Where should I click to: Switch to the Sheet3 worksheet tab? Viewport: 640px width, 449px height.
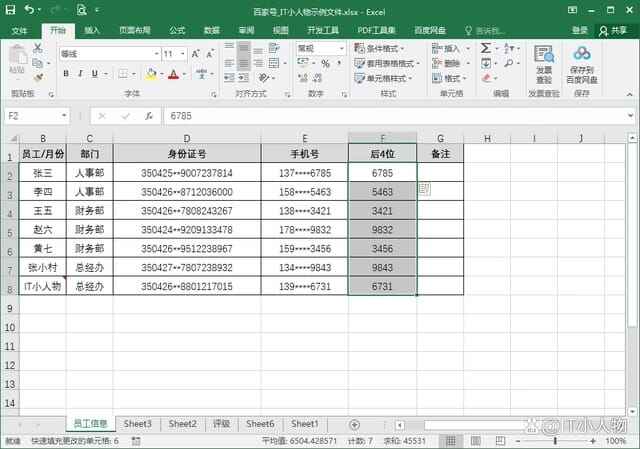point(137,424)
